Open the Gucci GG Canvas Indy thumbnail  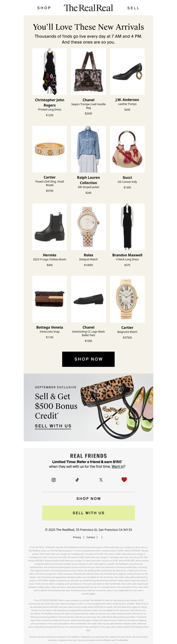coord(127,149)
